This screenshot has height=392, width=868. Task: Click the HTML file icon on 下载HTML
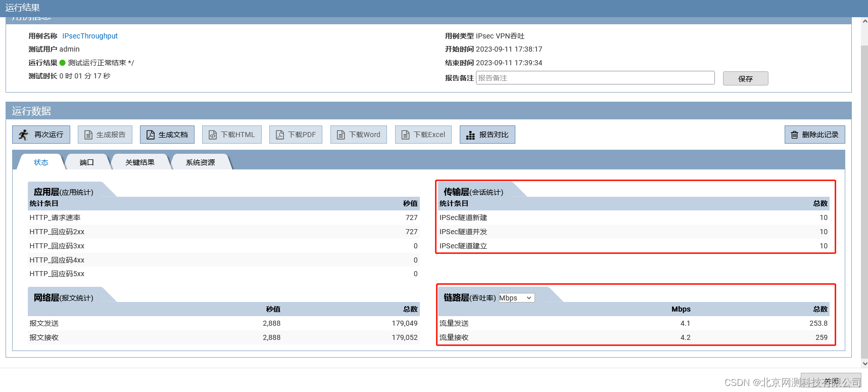[x=213, y=135]
